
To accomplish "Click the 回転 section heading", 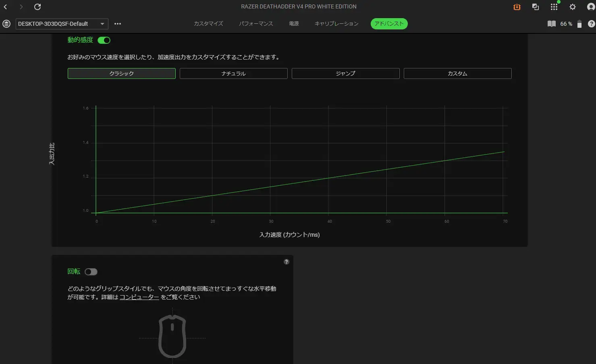I will 74,271.
